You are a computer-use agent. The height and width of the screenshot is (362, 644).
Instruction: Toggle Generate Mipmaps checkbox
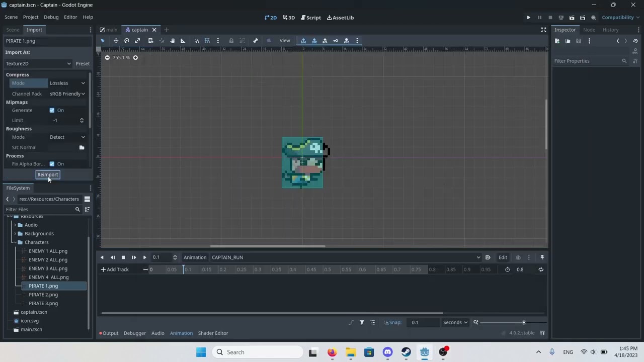[x=52, y=110]
